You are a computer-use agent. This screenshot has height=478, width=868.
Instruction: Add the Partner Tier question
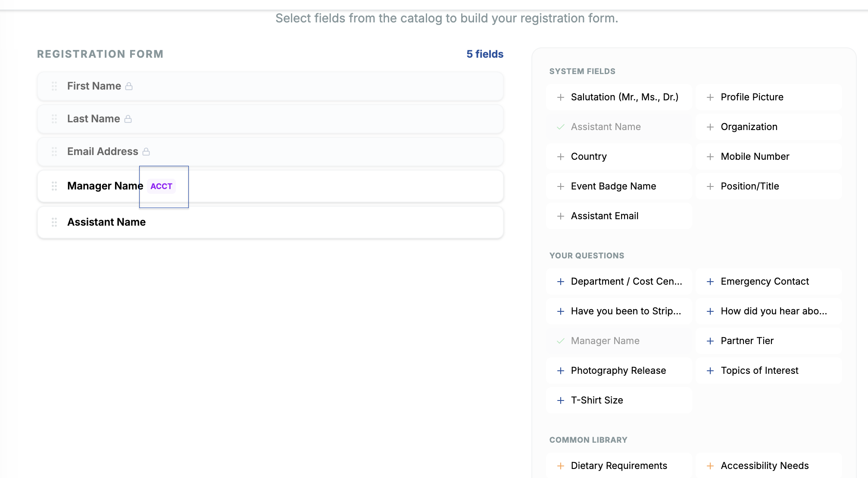[769, 341]
